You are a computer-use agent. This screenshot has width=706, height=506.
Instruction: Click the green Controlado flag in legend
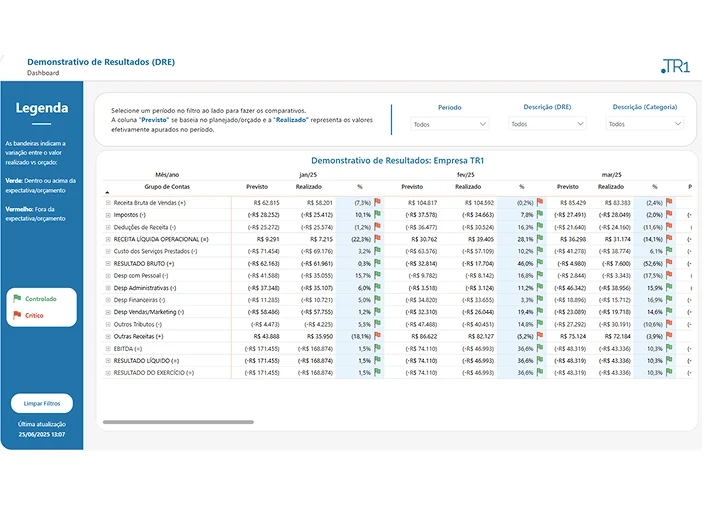click(x=16, y=298)
